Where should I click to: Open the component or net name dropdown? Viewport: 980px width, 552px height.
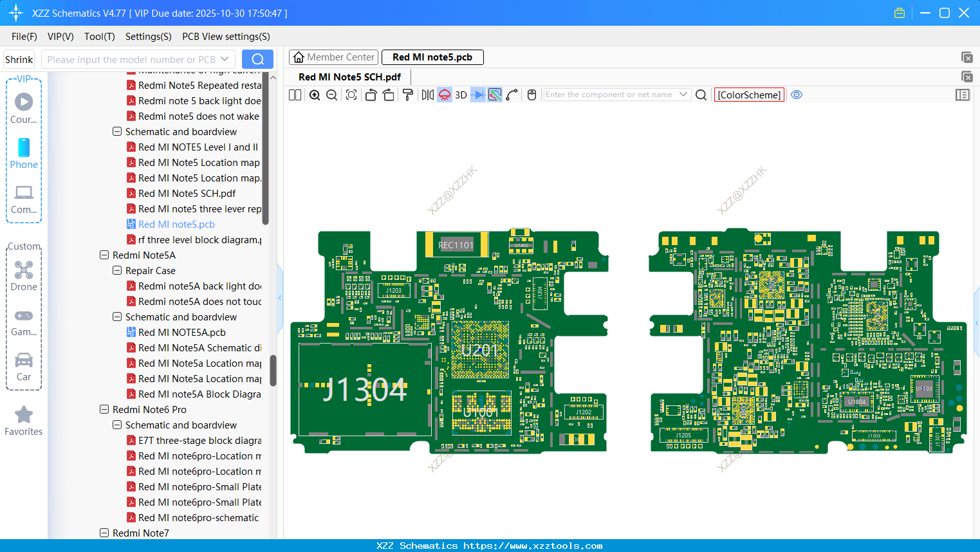(x=683, y=95)
